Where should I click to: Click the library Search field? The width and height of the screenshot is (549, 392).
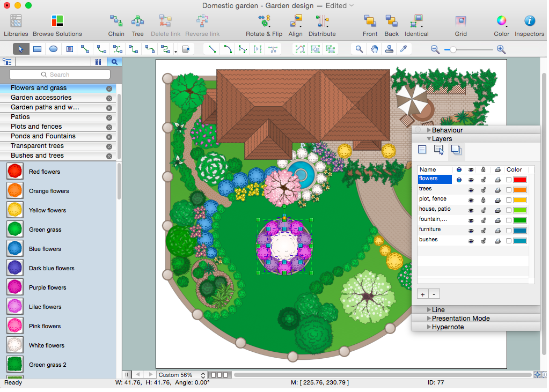pyautogui.click(x=60, y=75)
